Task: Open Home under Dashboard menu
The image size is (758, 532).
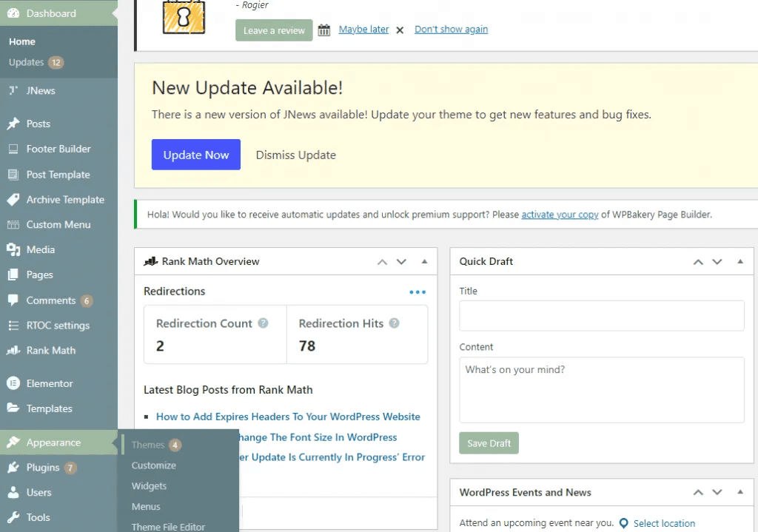Action: click(22, 41)
